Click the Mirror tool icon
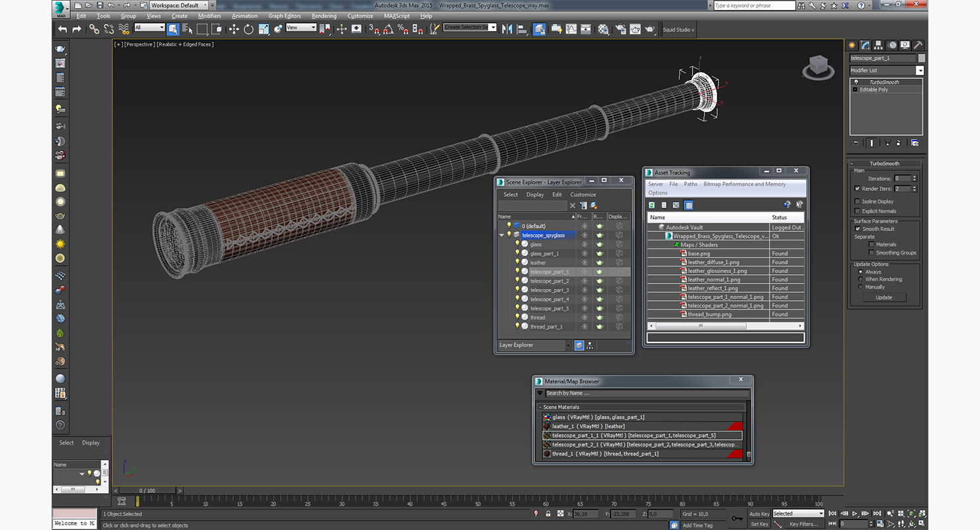 click(507, 29)
